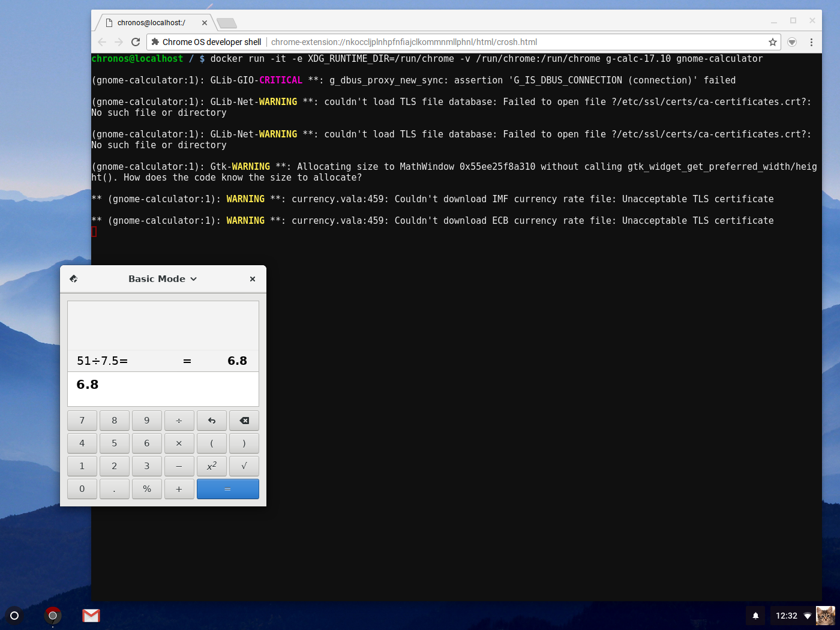Screen dimensions: 840x630
Task: Click the 12:32 clock in tray
Action: tap(787, 616)
